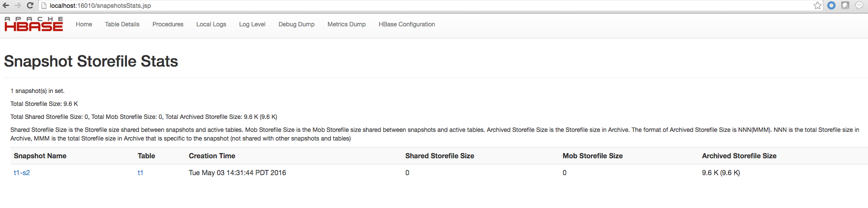
Task: Go to the Home nav item
Action: pos(84,24)
